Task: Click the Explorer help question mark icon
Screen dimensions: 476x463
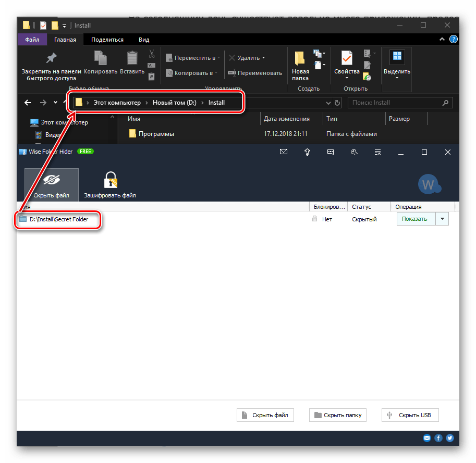Action: click(453, 39)
